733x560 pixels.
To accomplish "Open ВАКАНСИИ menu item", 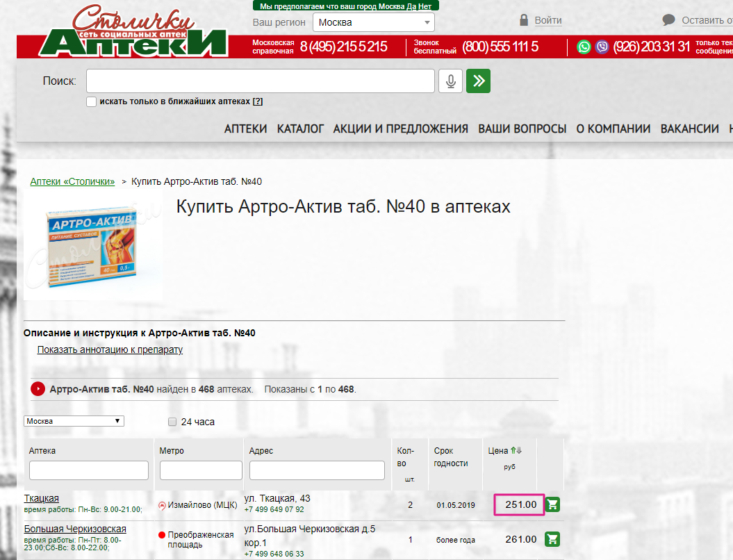I will (689, 129).
